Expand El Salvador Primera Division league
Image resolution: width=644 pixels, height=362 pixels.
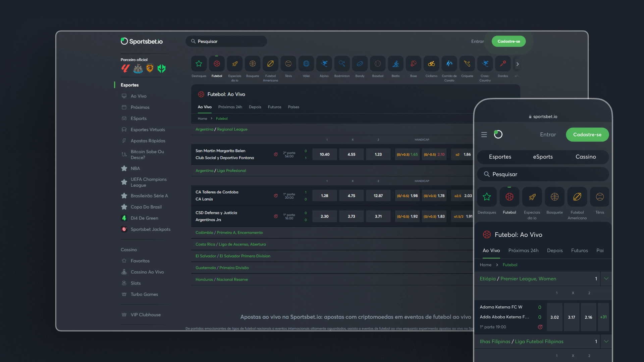pyautogui.click(x=233, y=256)
